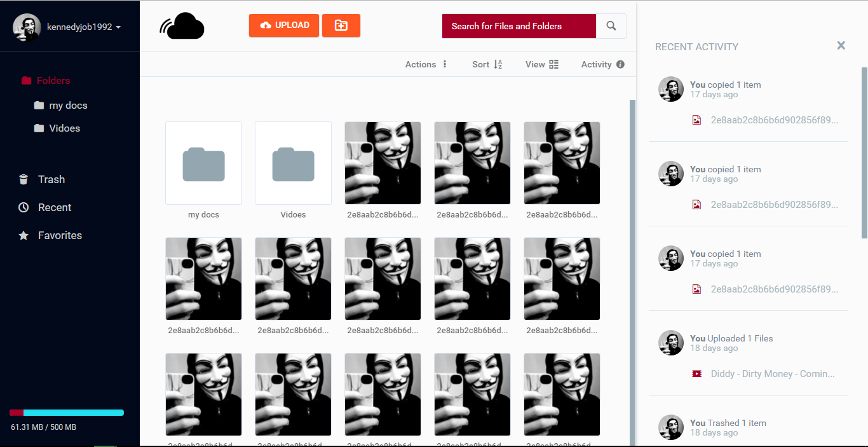The image size is (868, 447).
Task: Click the orange UPLOAD button
Action: pos(284,25)
